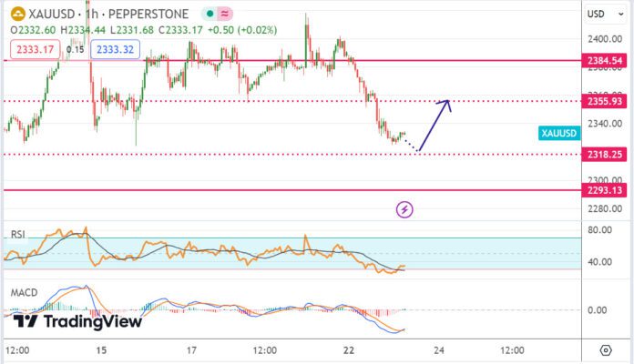Click the gold XAUUSD symbol logo icon
This screenshot has width=634, height=364.
(x=17, y=15)
